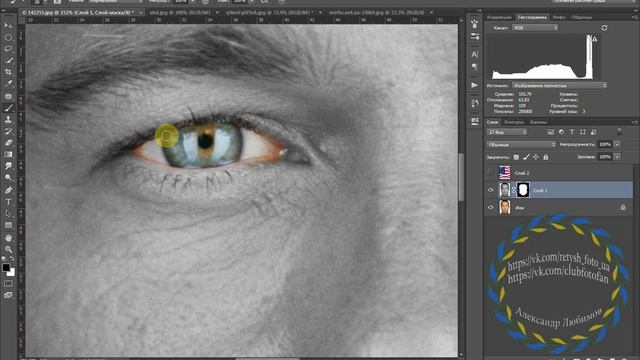This screenshot has width=640, height=360.
Task: Select the Eraser tool
Action: tap(8, 143)
